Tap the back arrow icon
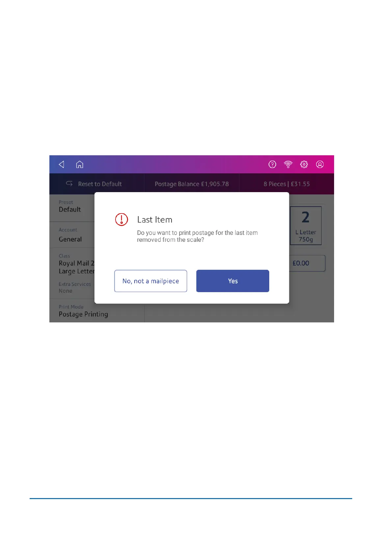The image size is (392, 554). coord(61,164)
